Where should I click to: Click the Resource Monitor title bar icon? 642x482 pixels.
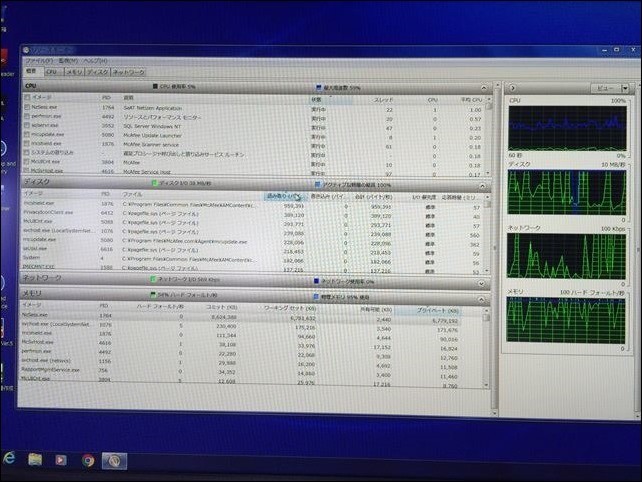27,50
